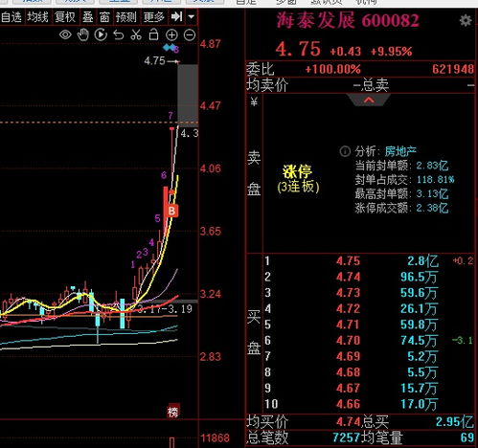The image size is (478, 448).
Task: Add stock via 自选 button
Action: 11,16
